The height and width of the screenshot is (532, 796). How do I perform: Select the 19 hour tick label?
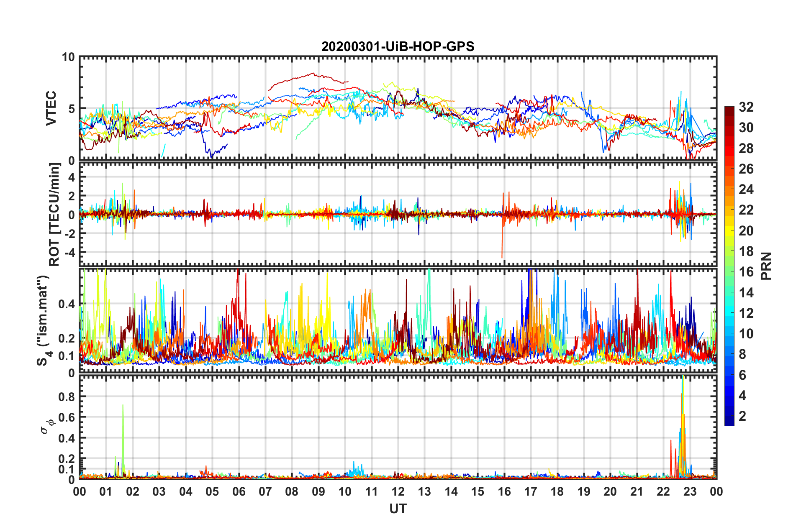[x=584, y=491]
